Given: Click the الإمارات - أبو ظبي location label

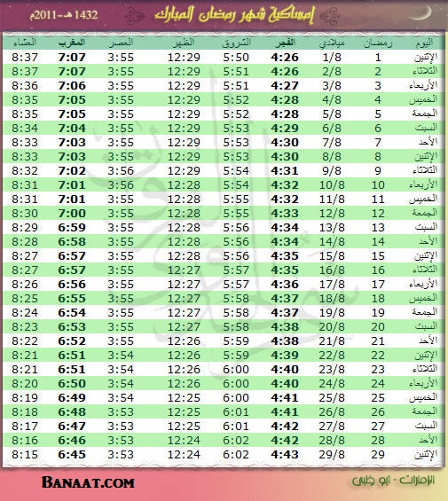Looking at the screenshot, I should point(393,481).
